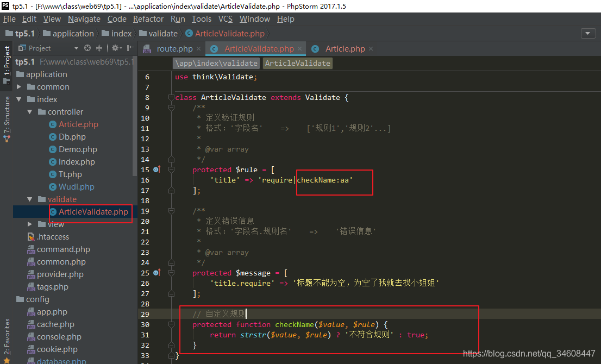Select Demo.php in the project tree
601x364 pixels.
(x=73, y=149)
